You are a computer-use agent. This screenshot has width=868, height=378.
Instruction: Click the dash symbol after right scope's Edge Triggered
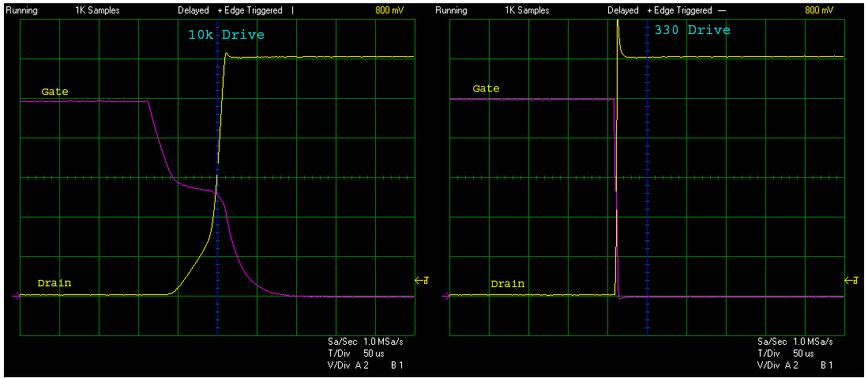[x=721, y=11]
